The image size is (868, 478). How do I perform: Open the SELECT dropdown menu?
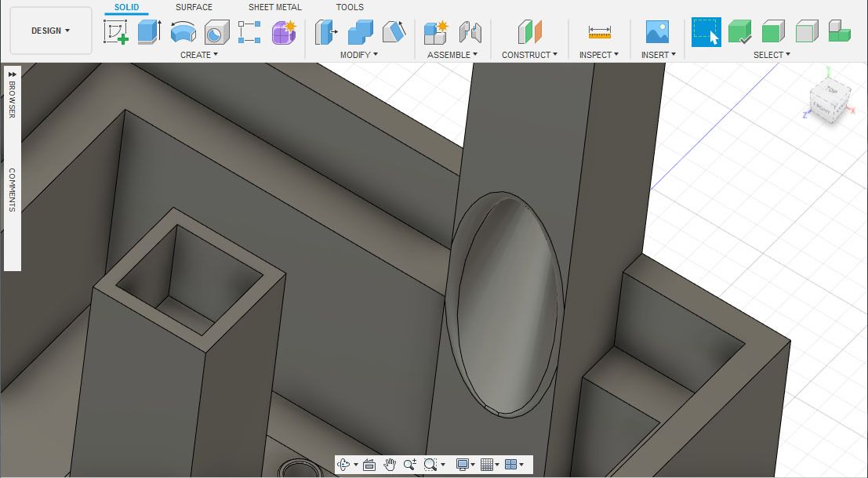771,55
